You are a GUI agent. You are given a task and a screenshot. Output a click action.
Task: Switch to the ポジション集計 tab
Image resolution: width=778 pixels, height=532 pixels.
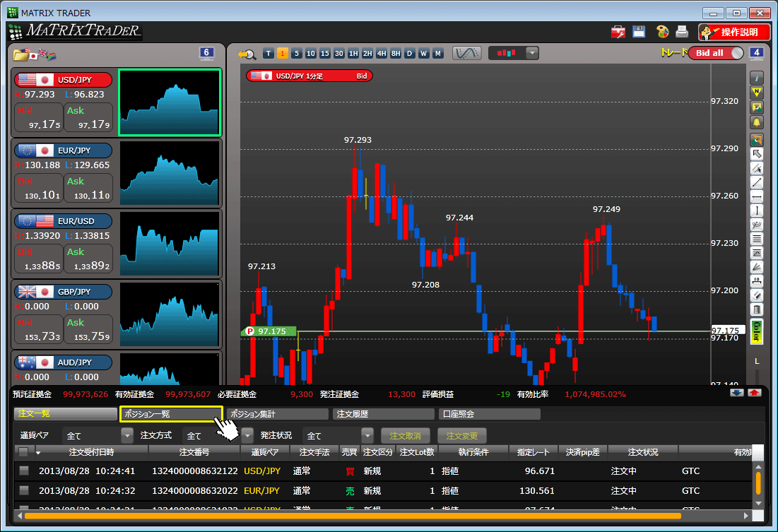[x=278, y=414]
